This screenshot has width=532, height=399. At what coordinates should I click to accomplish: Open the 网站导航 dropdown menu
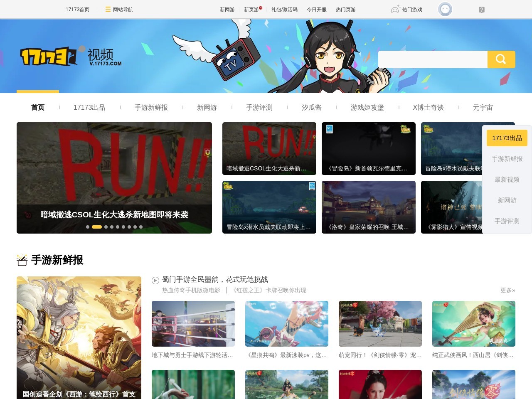pos(119,10)
